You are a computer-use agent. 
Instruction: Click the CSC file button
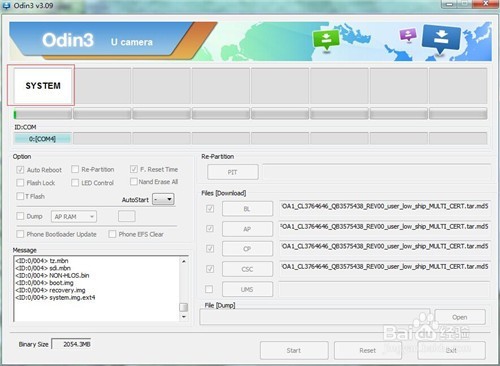247,269
